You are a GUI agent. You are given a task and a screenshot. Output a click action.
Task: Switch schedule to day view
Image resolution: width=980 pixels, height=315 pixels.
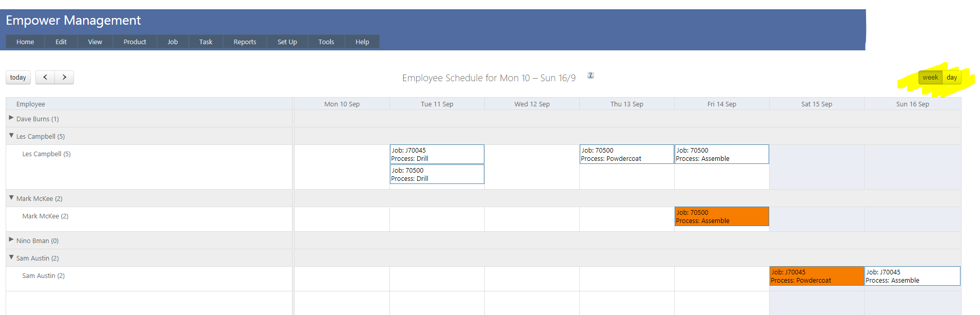[952, 78]
